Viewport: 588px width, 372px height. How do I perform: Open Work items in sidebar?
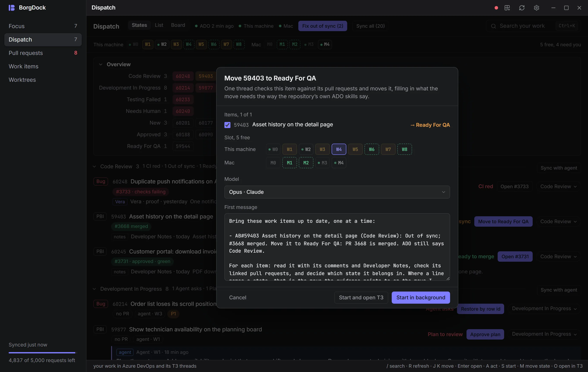[x=43, y=66]
